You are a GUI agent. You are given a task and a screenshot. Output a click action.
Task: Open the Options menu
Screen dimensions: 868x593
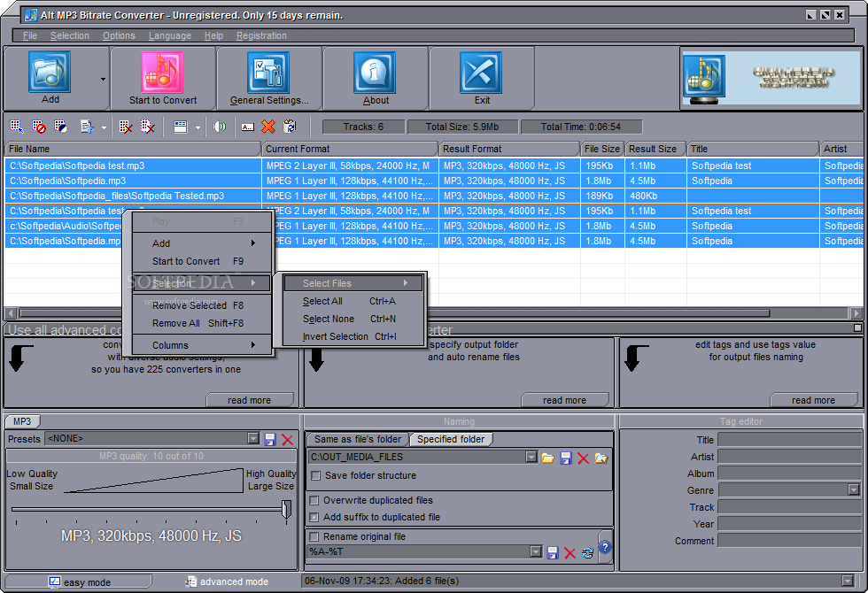(x=119, y=36)
